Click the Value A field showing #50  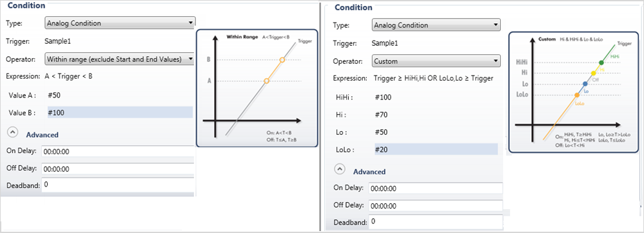point(119,95)
